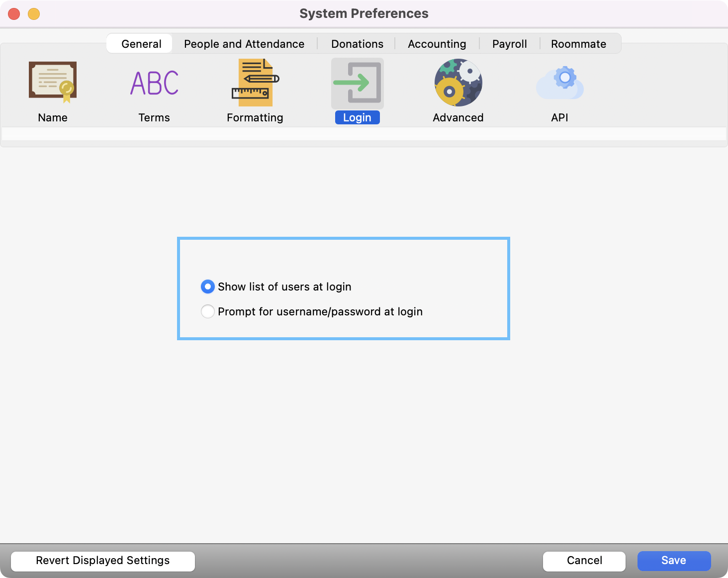Click Revert Displayed Settings button
The width and height of the screenshot is (728, 578).
103,561
